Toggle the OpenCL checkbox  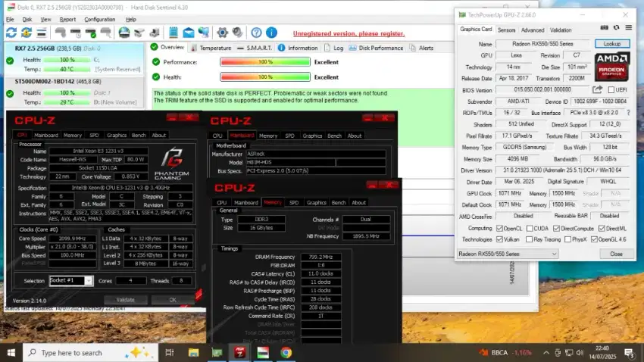(x=499, y=229)
